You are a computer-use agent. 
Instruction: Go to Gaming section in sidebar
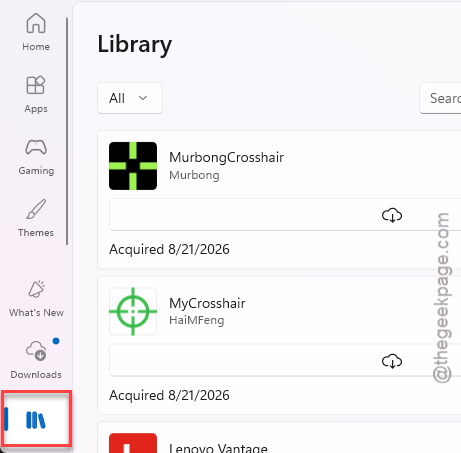point(36,157)
